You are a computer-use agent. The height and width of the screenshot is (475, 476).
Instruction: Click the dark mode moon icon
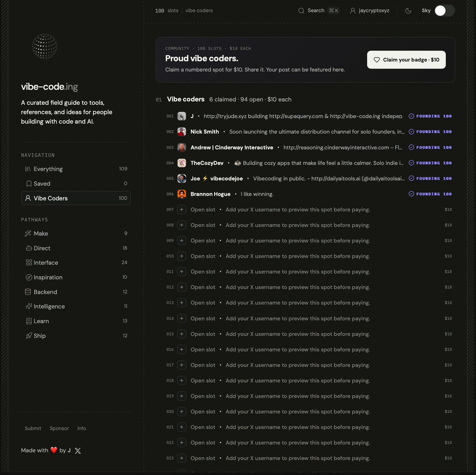[x=408, y=11]
